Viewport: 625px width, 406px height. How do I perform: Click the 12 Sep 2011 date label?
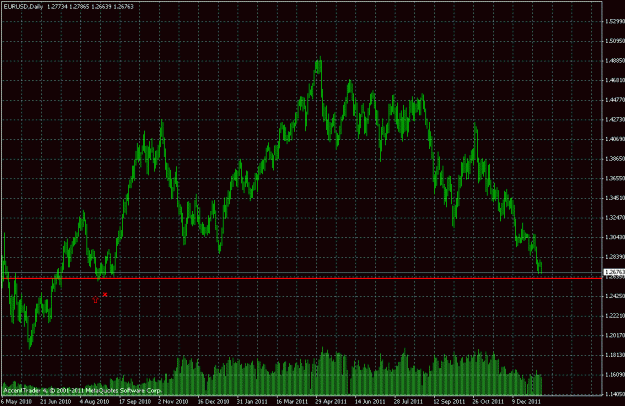click(449, 401)
